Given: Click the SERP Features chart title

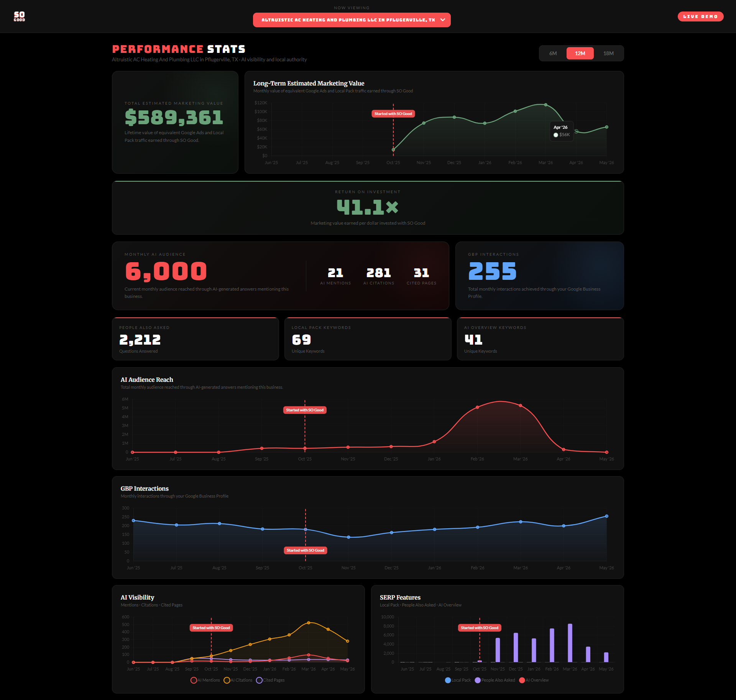Looking at the screenshot, I should 400,597.
